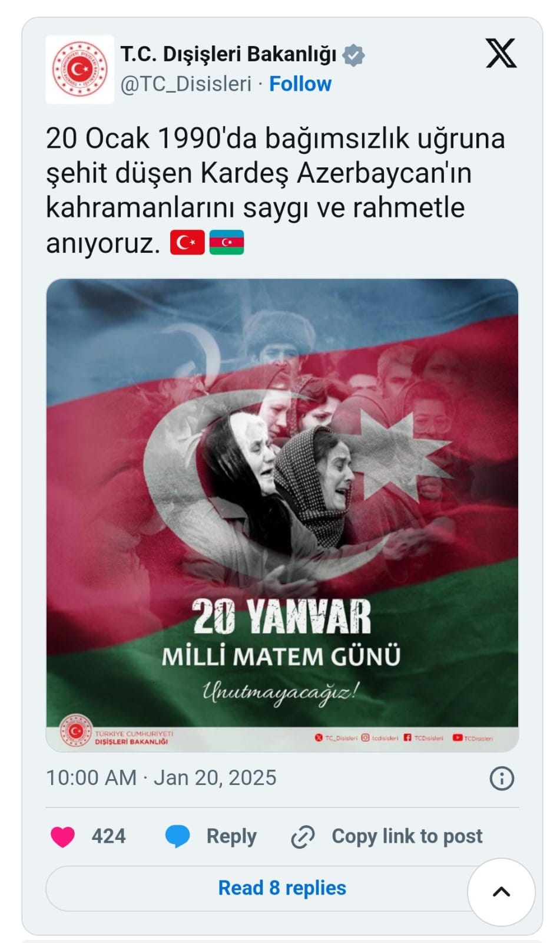Image resolution: width=560 pixels, height=943 pixels.
Task: Click the ministry profile avatar
Action: click(x=79, y=70)
